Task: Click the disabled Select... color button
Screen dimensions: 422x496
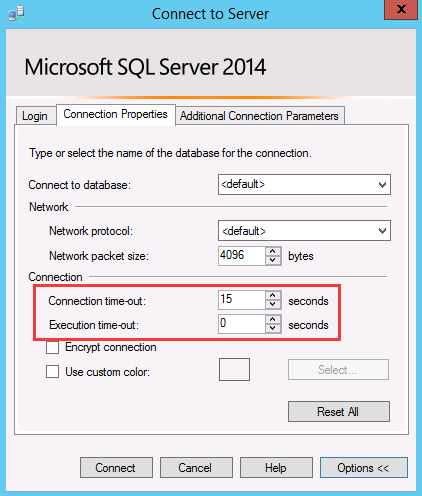Action: coord(338,369)
